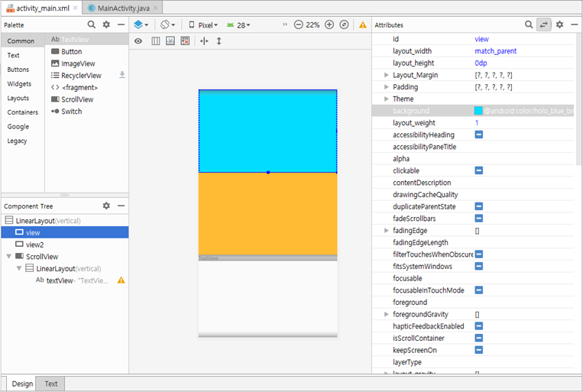Minimize the Attributes panel
Viewport: 583px width, 392px height.
[575, 24]
